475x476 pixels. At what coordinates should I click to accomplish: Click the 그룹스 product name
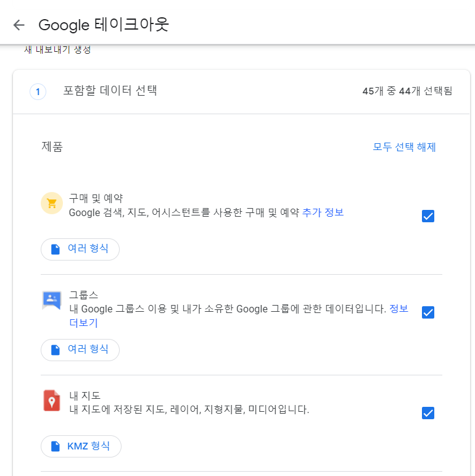84,294
